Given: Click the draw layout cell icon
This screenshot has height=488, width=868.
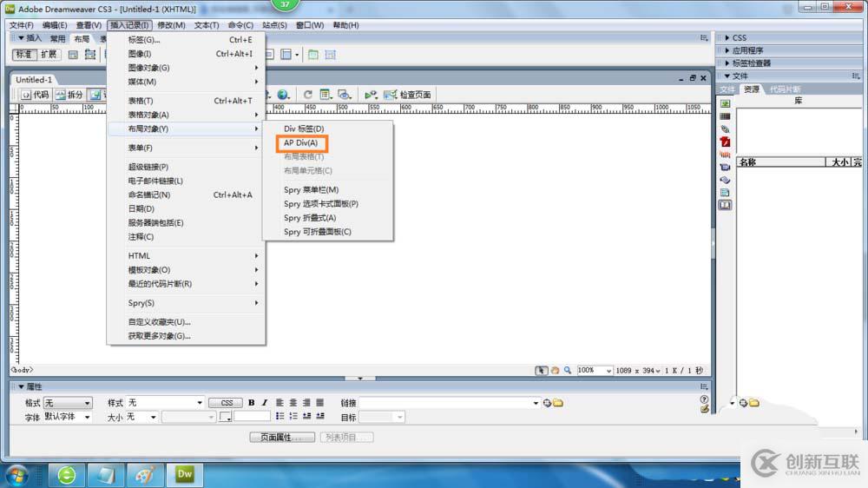Looking at the screenshot, I should (331, 55).
